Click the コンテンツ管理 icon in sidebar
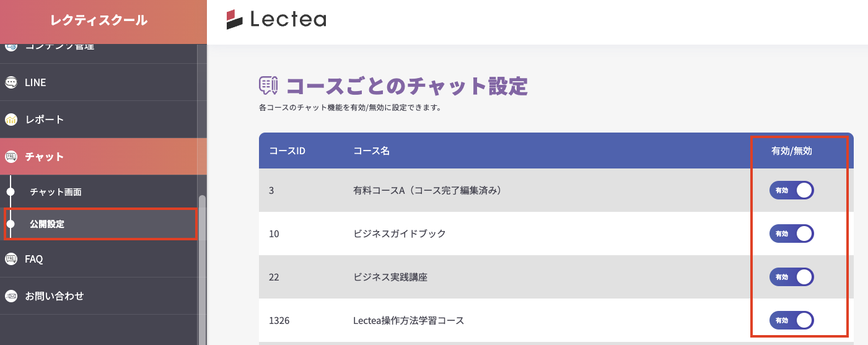The width and height of the screenshot is (868, 345). point(11,46)
